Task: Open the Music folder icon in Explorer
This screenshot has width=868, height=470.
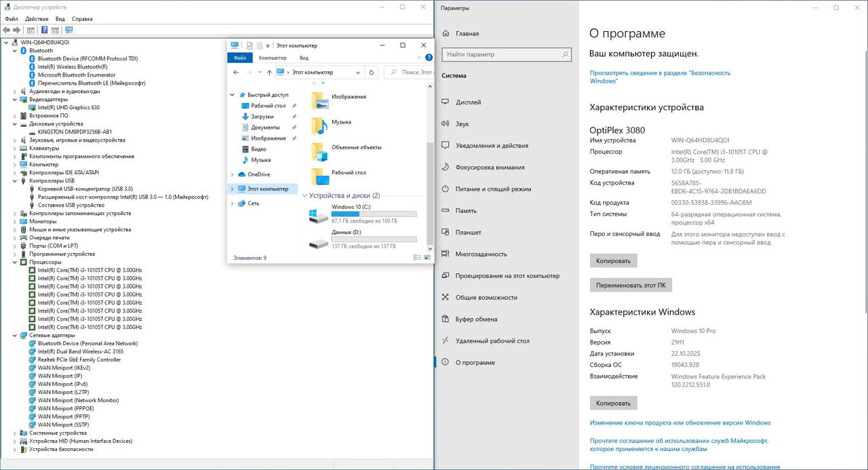Action: (319, 124)
